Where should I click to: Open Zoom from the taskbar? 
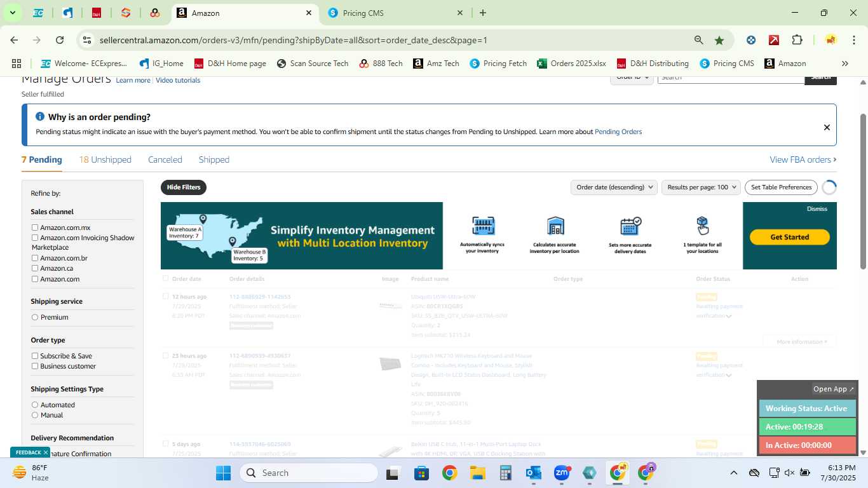coord(562,473)
